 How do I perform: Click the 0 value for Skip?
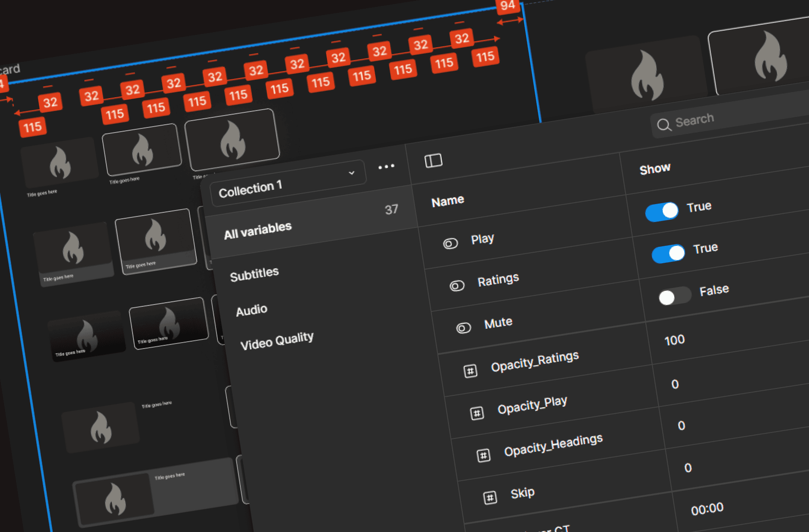pyautogui.click(x=687, y=468)
